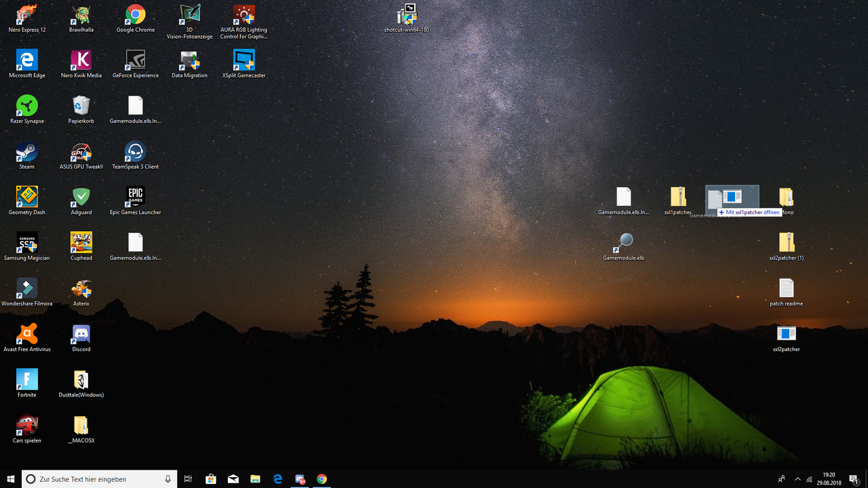The height and width of the screenshot is (488, 868).
Task: Launch Brawlhalla from the desktop
Action: coord(81,19)
